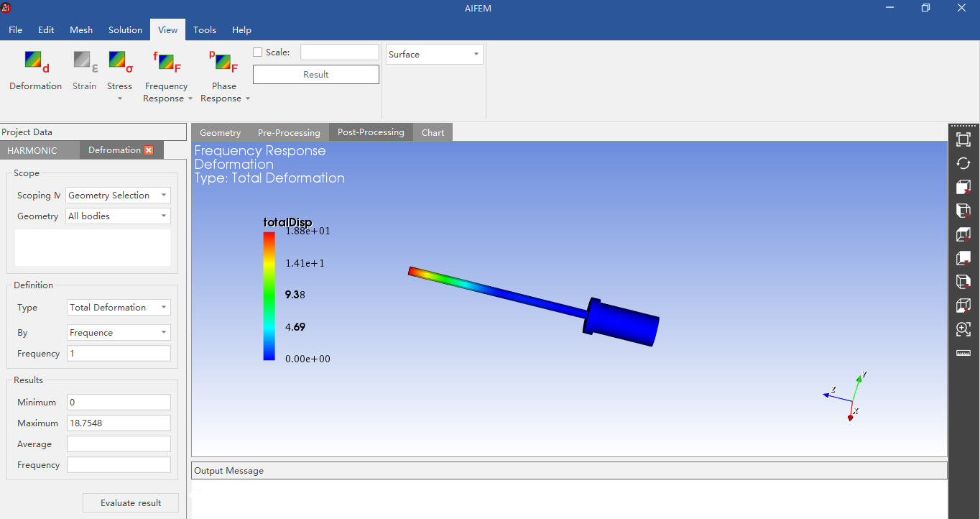This screenshot has width=980, height=519.
Task: Click the XYZ axis triad in viewport
Action: coord(846,396)
